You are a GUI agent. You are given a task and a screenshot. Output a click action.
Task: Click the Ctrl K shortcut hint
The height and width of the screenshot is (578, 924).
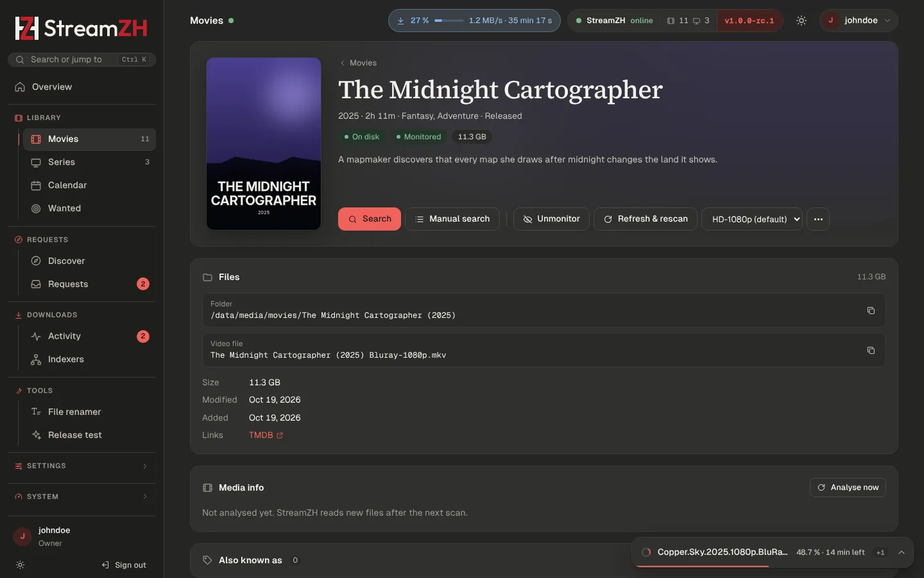coord(134,59)
